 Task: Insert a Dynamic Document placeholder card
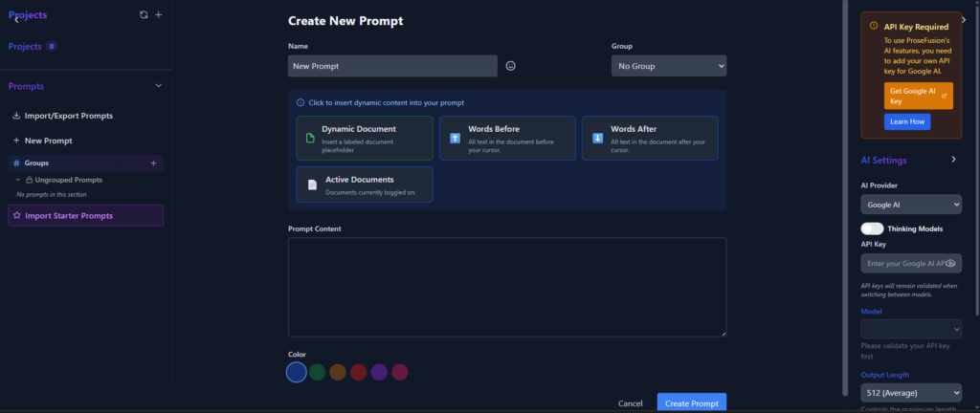[365, 138]
